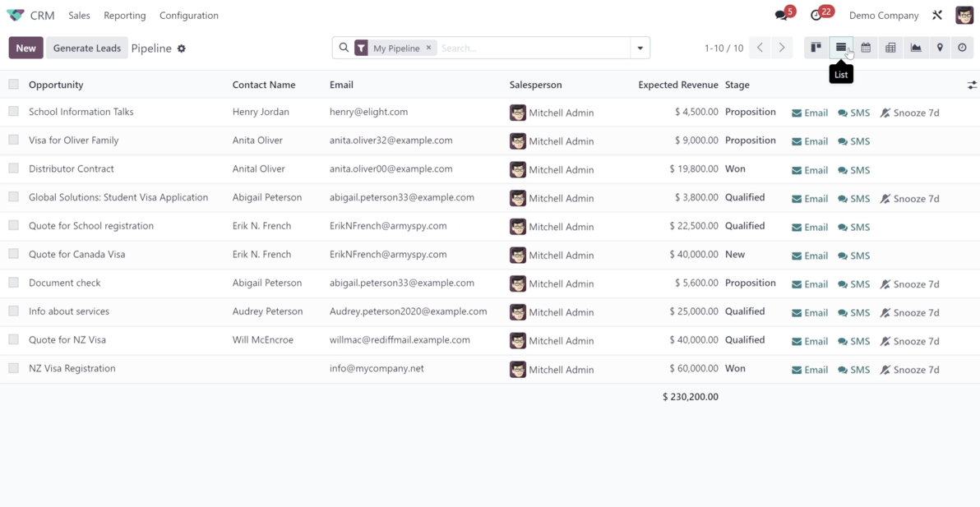Email the School Information Talks opportunity

tap(810, 113)
